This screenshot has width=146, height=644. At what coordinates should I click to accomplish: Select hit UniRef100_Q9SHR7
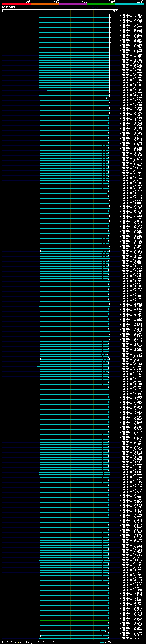[131, 336]
